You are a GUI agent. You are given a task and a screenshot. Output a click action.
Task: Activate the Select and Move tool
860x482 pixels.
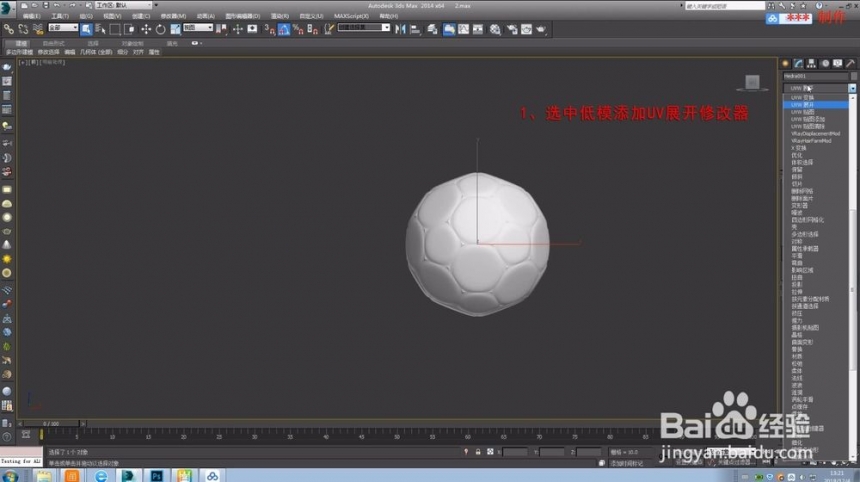145,29
